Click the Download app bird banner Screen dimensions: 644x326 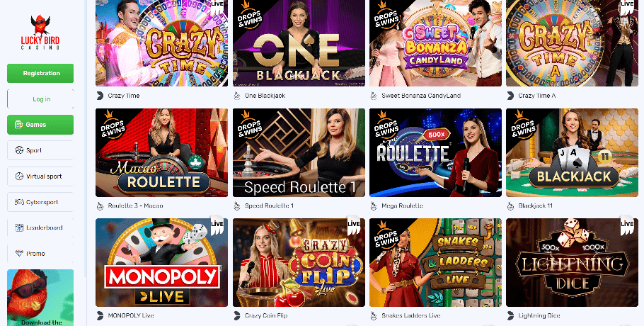coord(40,298)
